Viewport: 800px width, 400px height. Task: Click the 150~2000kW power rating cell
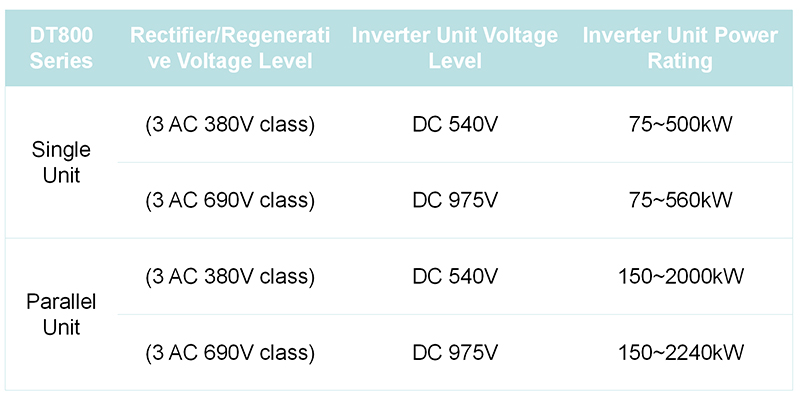click(680, 275)
